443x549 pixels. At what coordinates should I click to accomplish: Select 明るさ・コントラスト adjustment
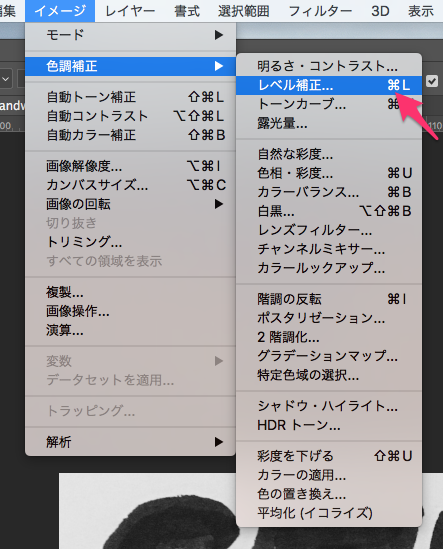point(329,66)
